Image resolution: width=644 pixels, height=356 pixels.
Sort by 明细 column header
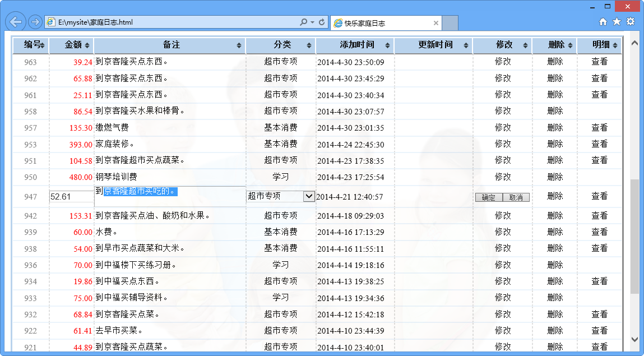pyautogui.click(x=600, y=45)
